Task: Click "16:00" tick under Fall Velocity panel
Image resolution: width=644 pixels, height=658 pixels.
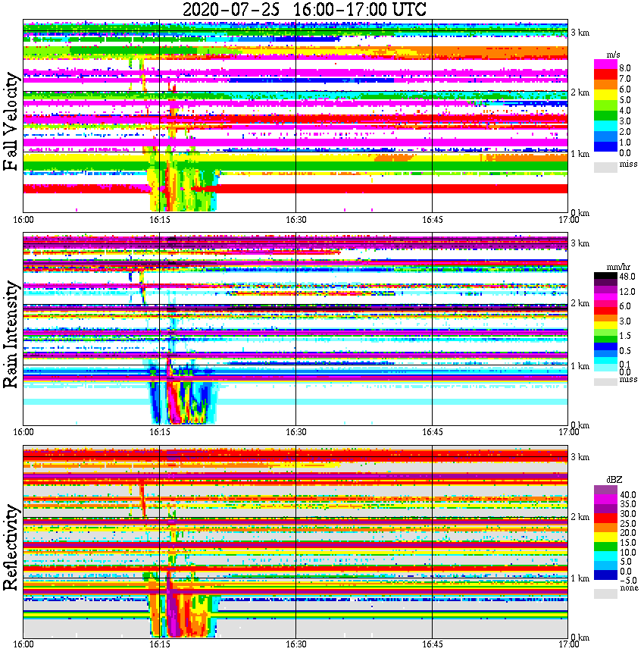Action: coord(23,220)
